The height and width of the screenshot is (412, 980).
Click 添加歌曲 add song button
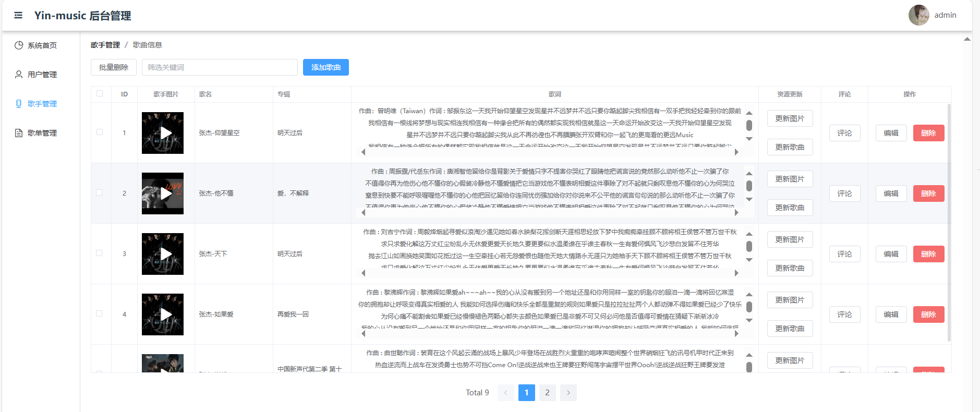tap(326, 67)
